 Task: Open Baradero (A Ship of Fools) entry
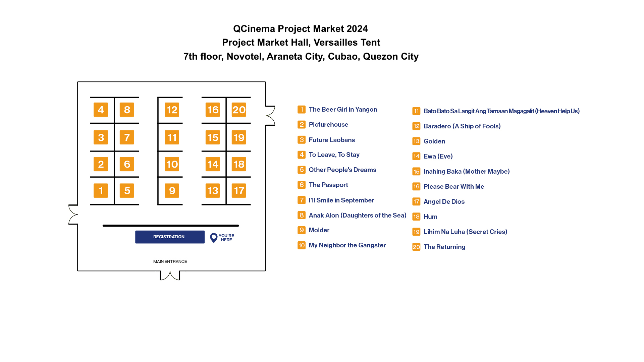tap(462, 126)
